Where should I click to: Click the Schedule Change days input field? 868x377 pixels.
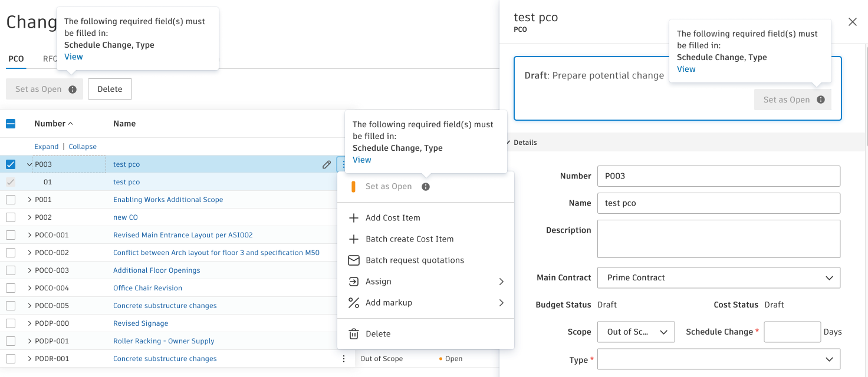point(792,332)
